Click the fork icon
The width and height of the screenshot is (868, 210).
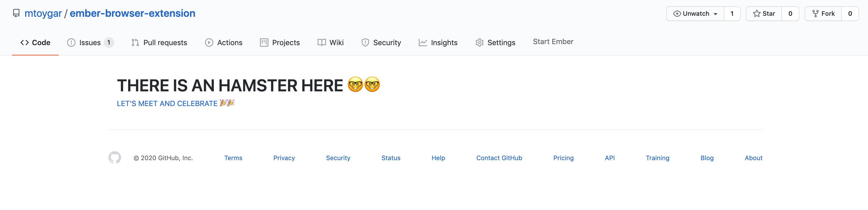(x=815, y=14)
